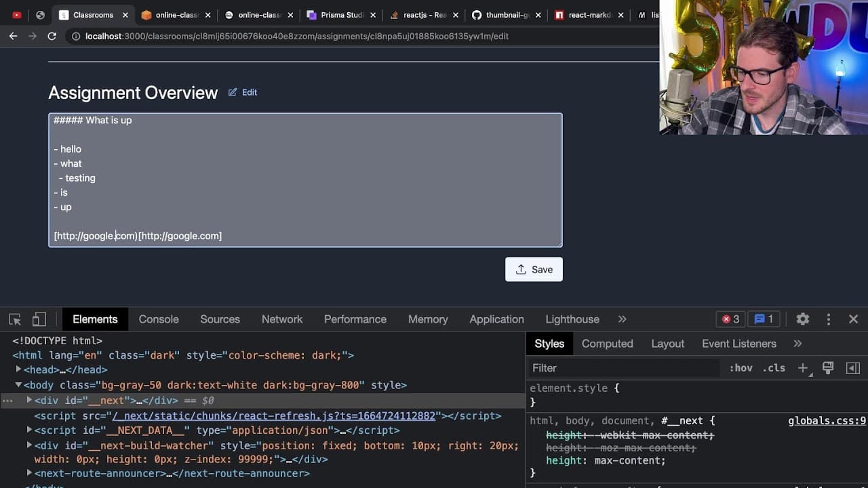View site information icon in address bar
Screen dimensions: 868x488
coord(75,36)
